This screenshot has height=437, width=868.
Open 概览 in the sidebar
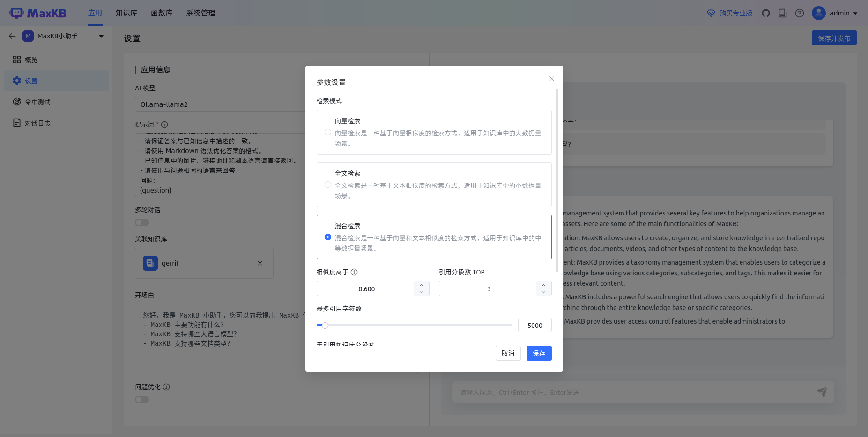coord(56,59)
